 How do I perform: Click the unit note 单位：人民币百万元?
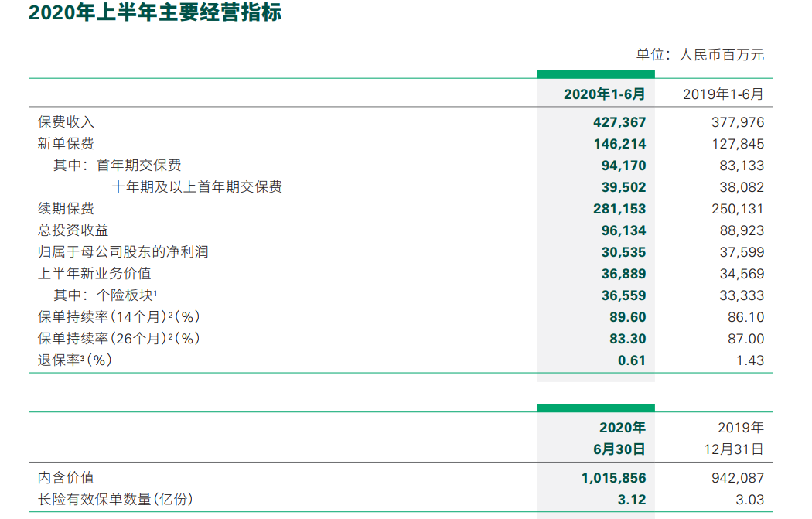[x=700, y=54]
